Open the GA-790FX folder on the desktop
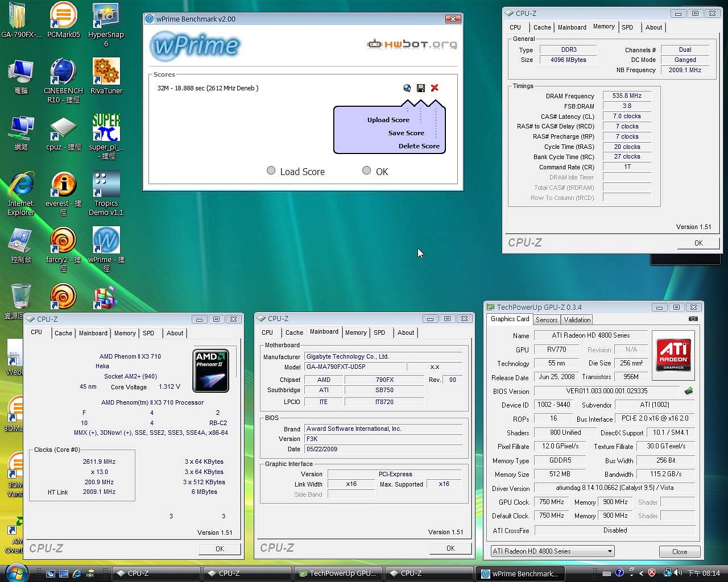 pyautogui.click(x=20, y=20)
